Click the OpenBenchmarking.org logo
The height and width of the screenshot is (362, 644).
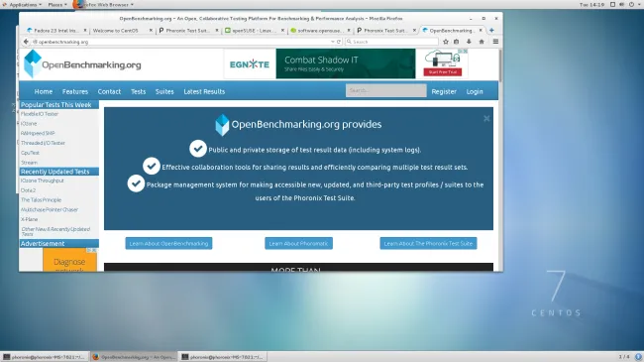(x=82, y=64)
